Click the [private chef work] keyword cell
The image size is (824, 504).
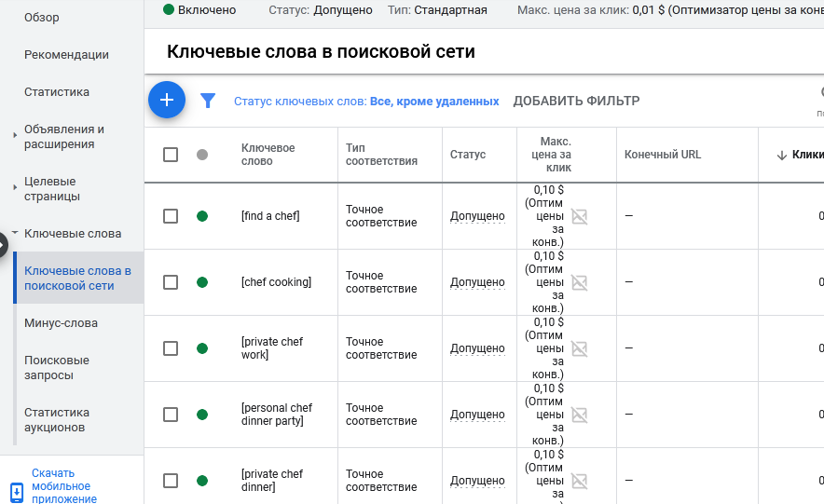[x=272, y=348]
